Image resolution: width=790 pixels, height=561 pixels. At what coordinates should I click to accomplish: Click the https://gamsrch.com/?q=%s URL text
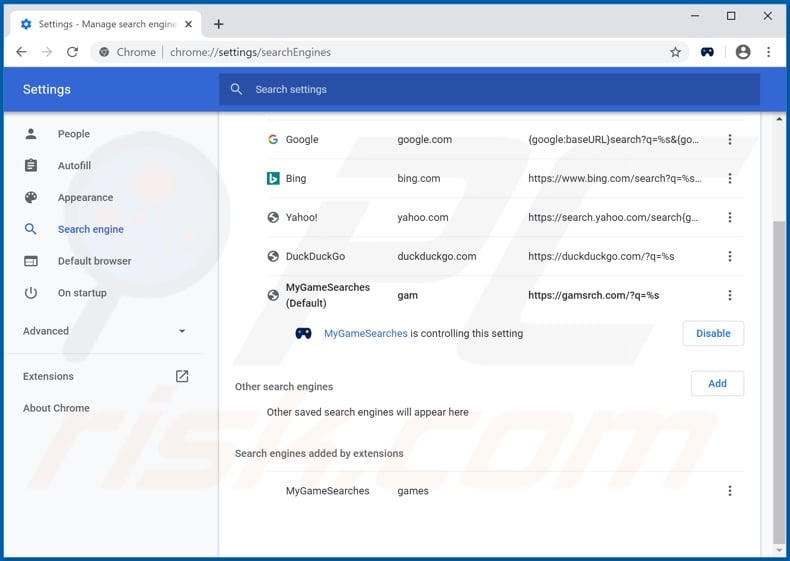594,295
